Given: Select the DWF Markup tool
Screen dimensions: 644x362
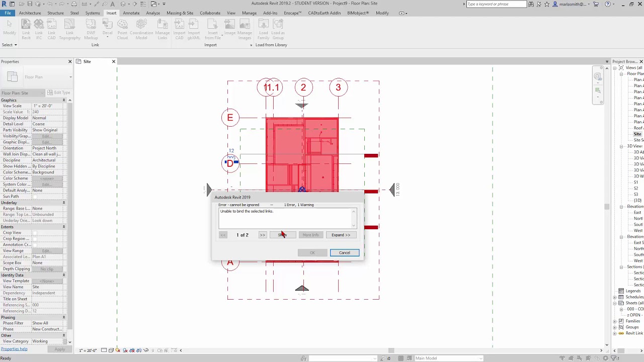Looking at the screenshot, I should (91, 29).
